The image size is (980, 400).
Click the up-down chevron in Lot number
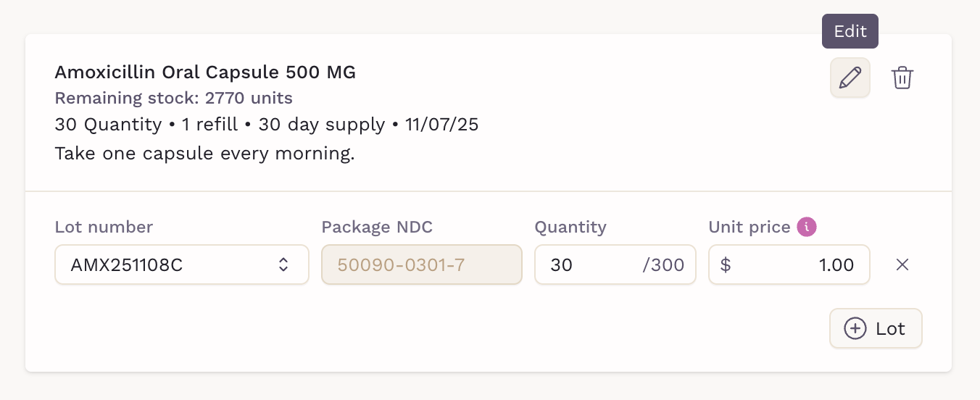click(283, 264)
